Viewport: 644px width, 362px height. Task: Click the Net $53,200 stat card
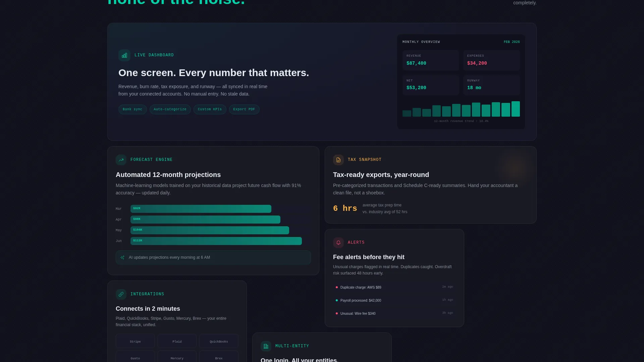431,85
